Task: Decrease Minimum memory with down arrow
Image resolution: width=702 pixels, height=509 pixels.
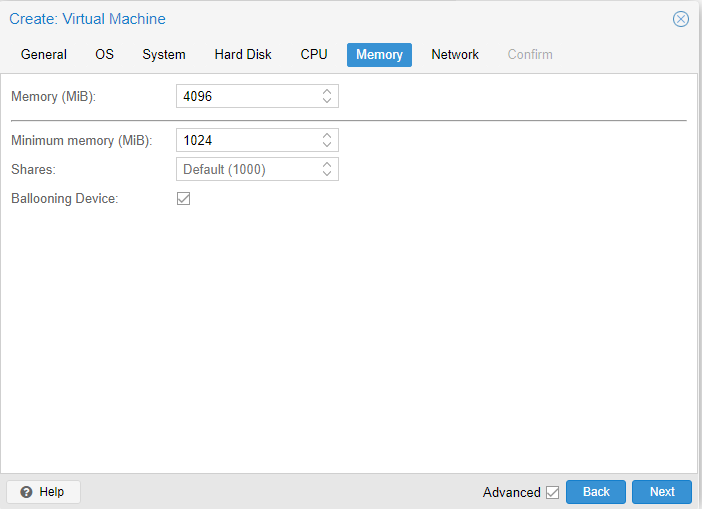Action: pyautogui.click(x=327, y=145)
